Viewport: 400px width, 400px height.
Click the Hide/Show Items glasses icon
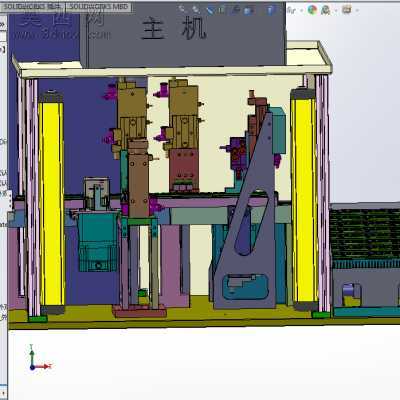point(291,11)
